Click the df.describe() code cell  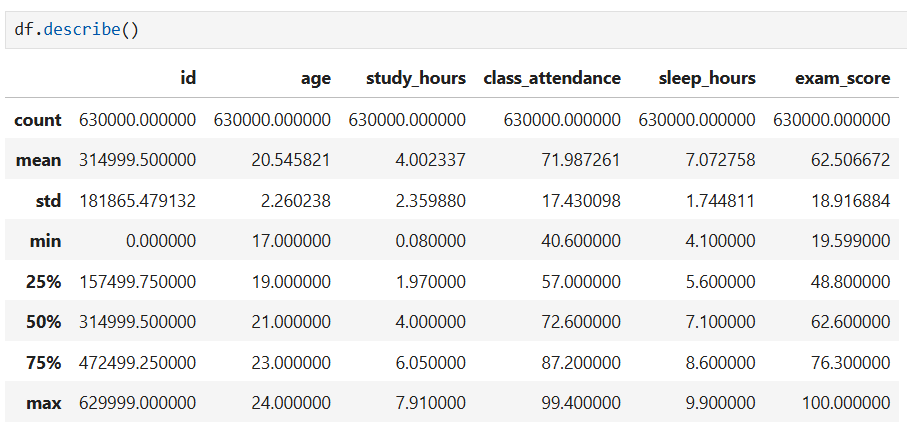pos(454,29)
